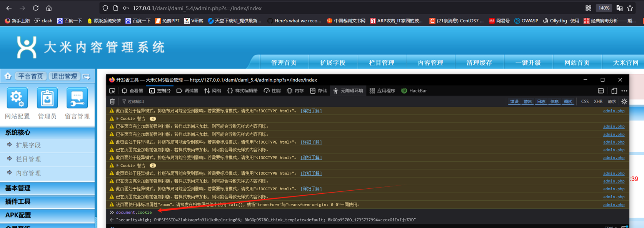
Task: Open the shield tracking protection icon
Action: [105, 8]
